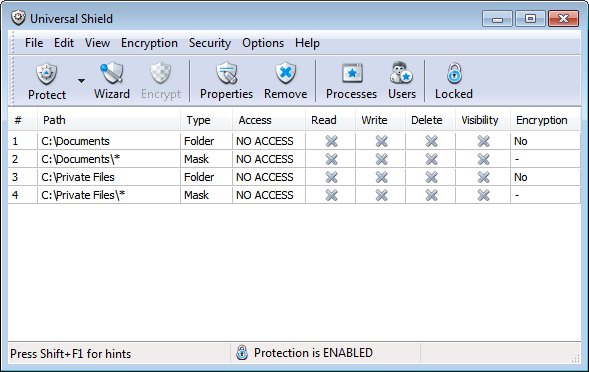Toggle Delete X for C:\Private Files\* mask row
589x372 pixels.
431,195
